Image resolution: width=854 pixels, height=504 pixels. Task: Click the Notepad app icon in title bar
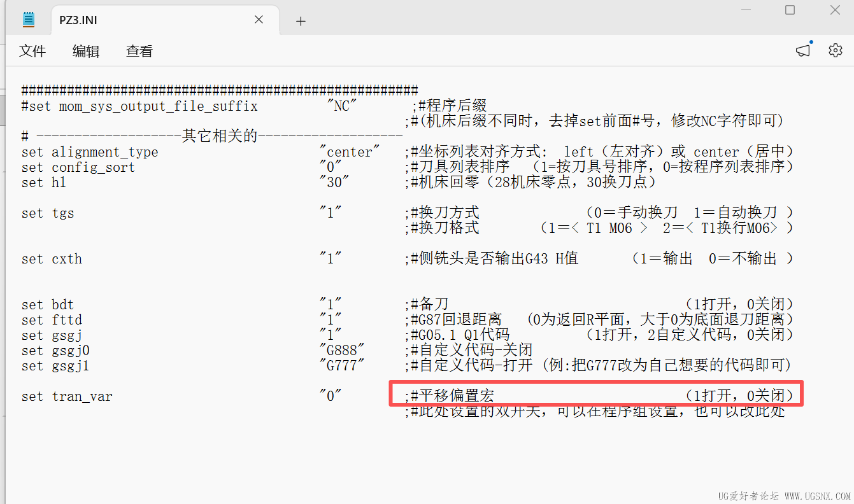pos(29,20)
